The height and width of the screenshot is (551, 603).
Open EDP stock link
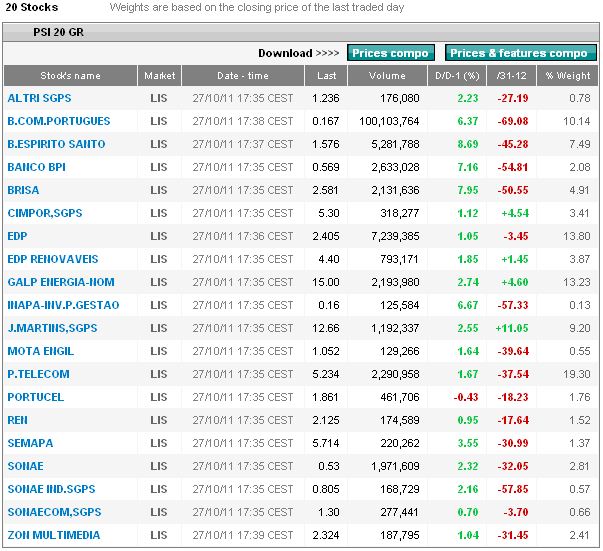tap(17, 236)
